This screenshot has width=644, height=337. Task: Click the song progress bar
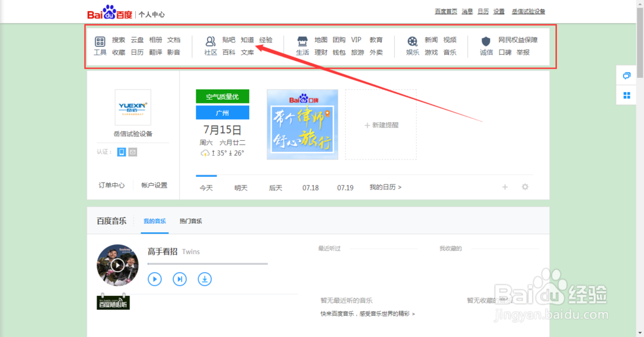[x=207, y=264]
